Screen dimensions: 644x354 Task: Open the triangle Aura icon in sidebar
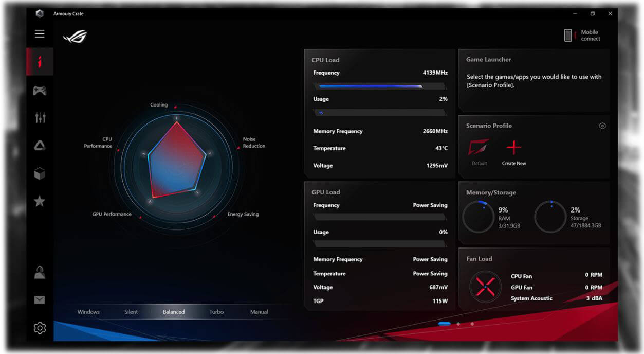point(40,146)
